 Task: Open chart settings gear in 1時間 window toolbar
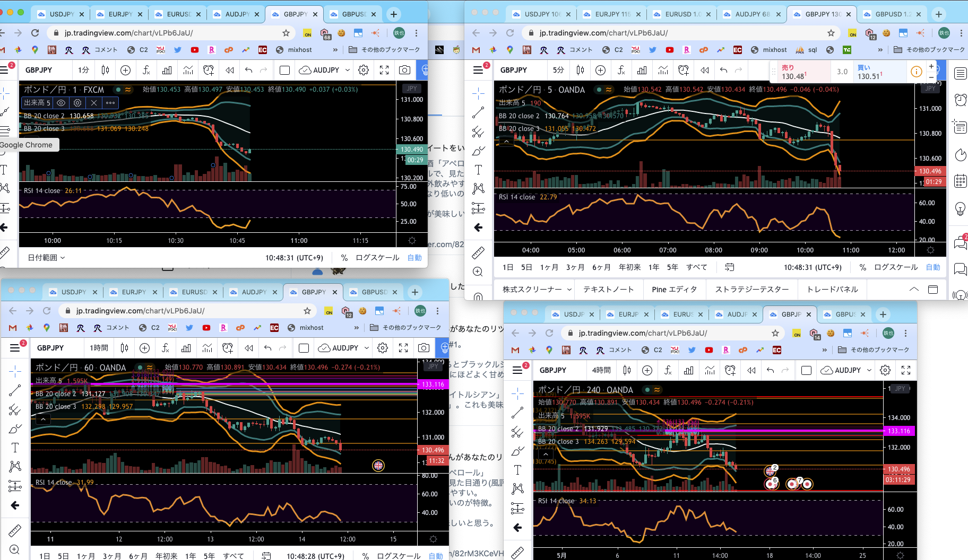pyautogui.click(x=383, y=348)
